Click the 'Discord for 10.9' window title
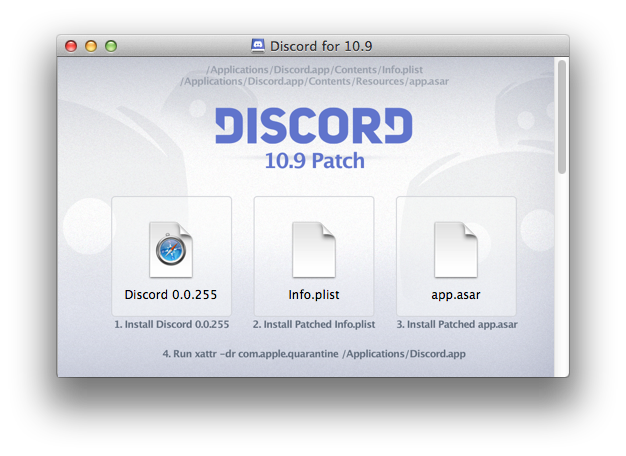 pyautogui.click(x=321, y=46)
